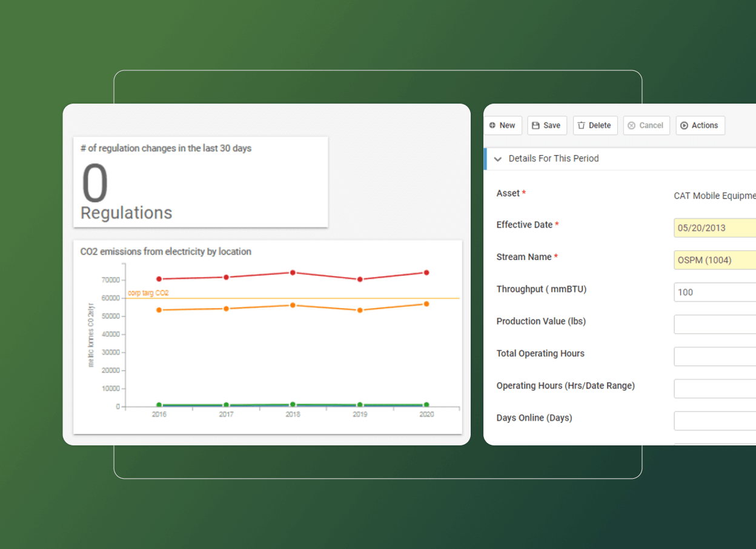
Task: Click the corp targ CO2 target line label
Action: click(147, 292)
